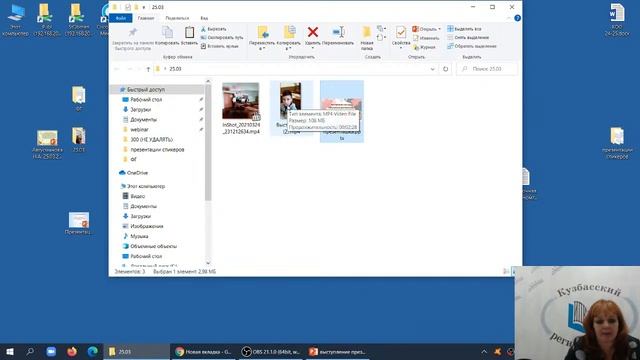Select the InShot_20210324 mp4 video thumbnail
640x360 pixels.
(x=240, y=101)
